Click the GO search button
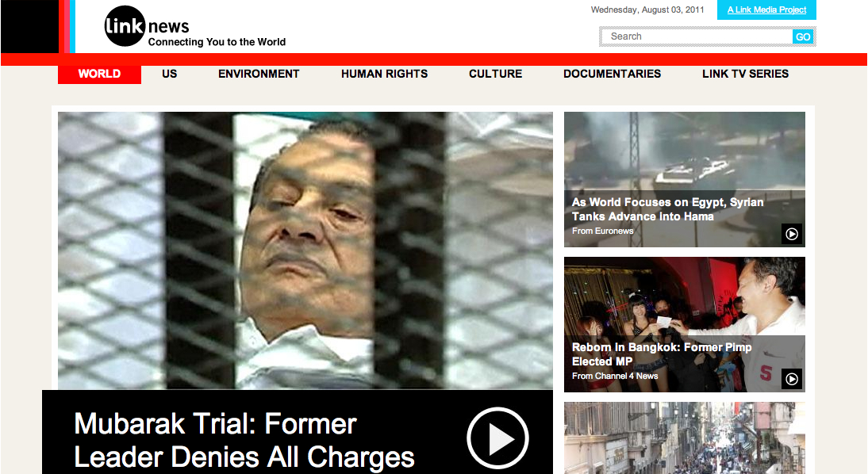Viewport: 868px width, 474px height. [803, 37]
